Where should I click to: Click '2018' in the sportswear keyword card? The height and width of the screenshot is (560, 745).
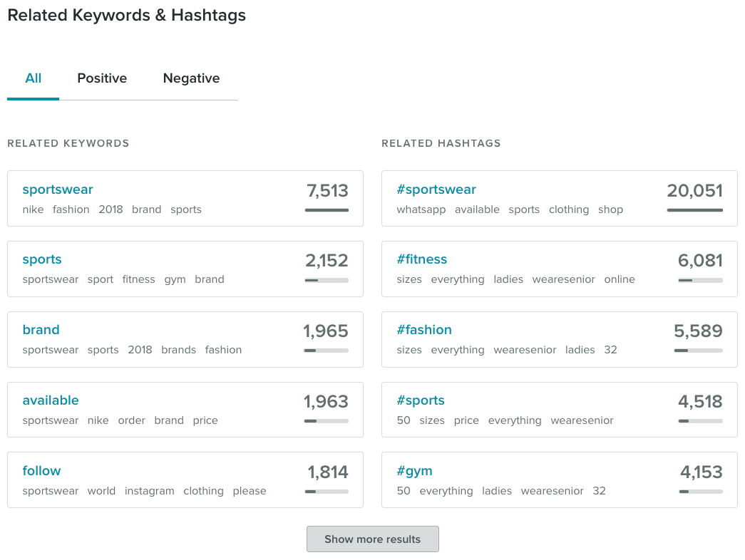[x=111, y=209]
